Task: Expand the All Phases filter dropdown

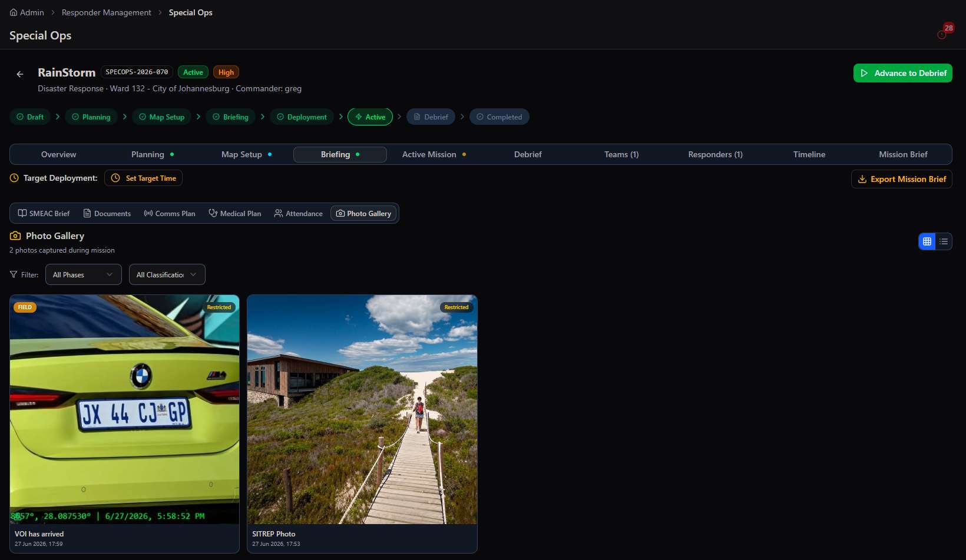Action: tap(84, 274)
